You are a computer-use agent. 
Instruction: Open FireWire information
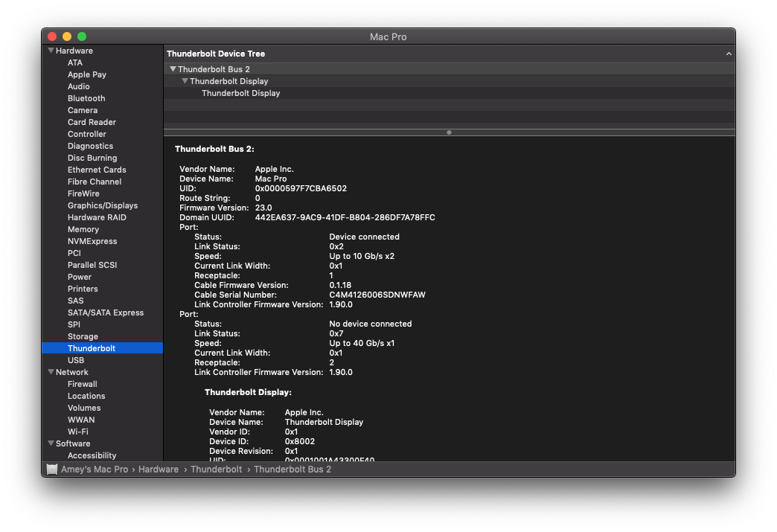[84, 193]
